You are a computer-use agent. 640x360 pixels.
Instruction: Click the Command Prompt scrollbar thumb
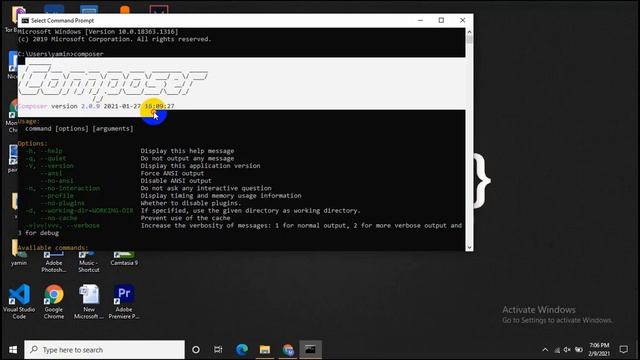(469, 40)
